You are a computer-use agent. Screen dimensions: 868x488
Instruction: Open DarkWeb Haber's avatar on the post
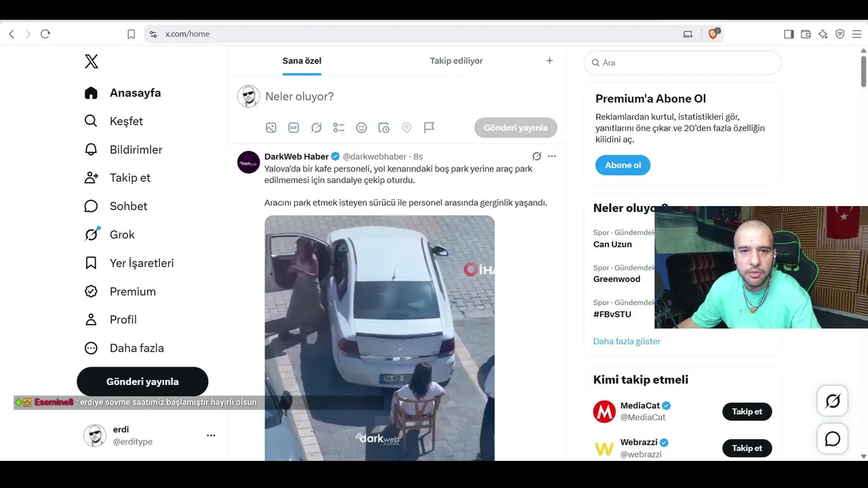pos(249,163)
